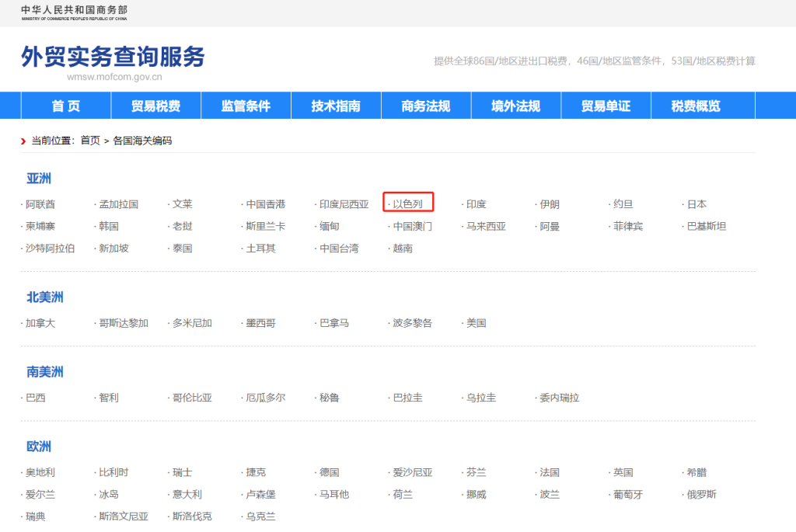Select 菲律宾 country link
Image resolution: width=796 pixels, height=532 pixels.
628,226
